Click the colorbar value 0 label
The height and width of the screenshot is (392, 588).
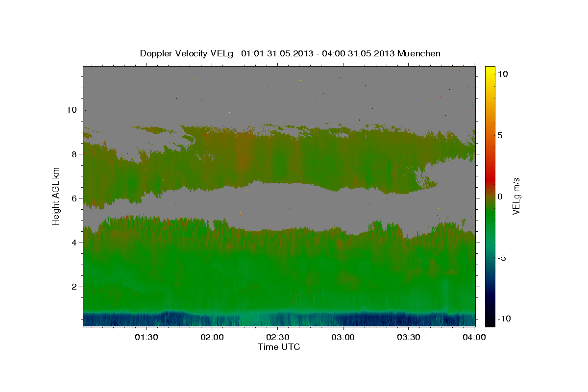pos(500,196)
